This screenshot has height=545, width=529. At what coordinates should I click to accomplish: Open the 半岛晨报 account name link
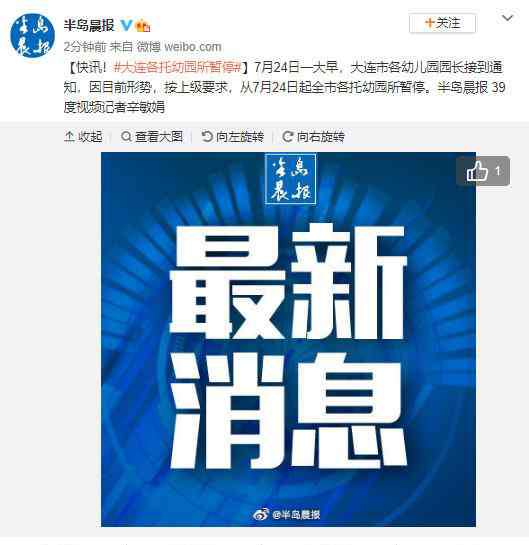pyautogui.click(x=89, y=25)
